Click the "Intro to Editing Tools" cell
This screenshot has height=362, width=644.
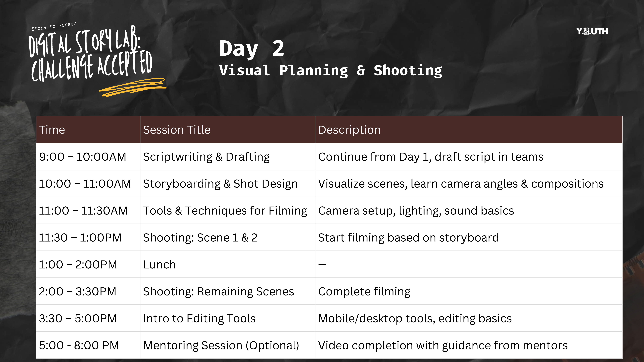(199, 319)
